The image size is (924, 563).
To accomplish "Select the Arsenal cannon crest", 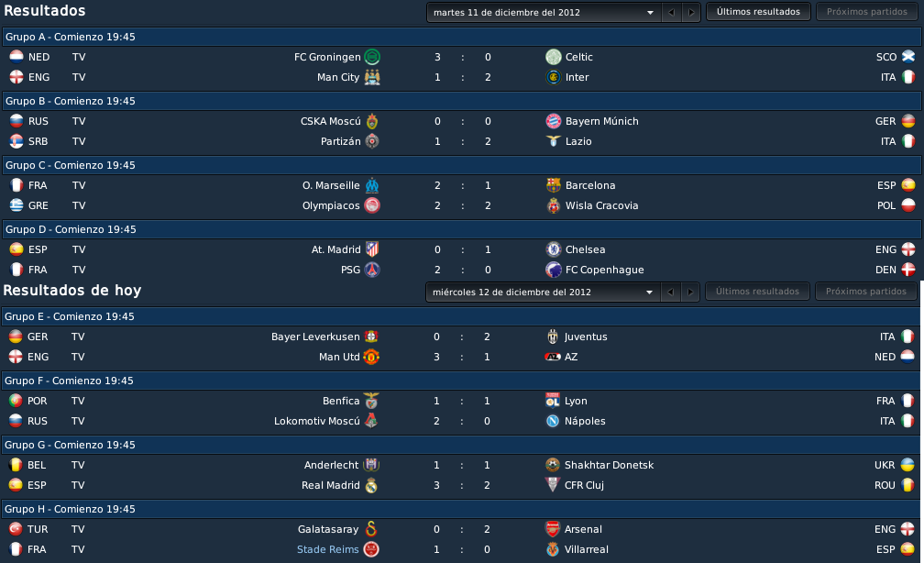I will [552, 529].
